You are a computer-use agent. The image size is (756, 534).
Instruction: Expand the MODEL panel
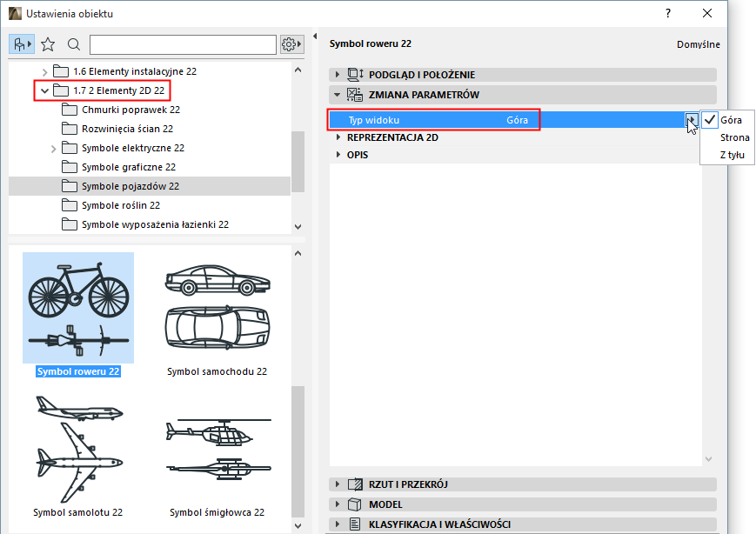pos(337,504)
